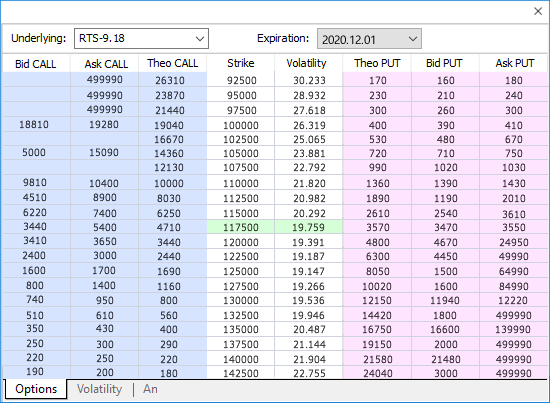This screenshot has width=550, height=403.
Task: Click Theo CALL value 26310
Action: (170, 80)
